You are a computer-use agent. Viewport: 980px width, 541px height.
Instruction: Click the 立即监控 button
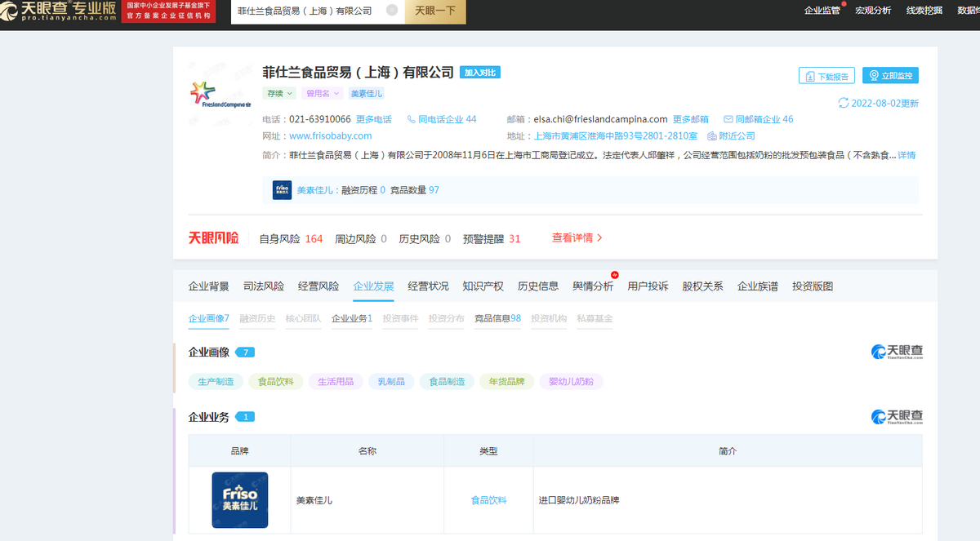pyautogui.click(x=890, y=76)
